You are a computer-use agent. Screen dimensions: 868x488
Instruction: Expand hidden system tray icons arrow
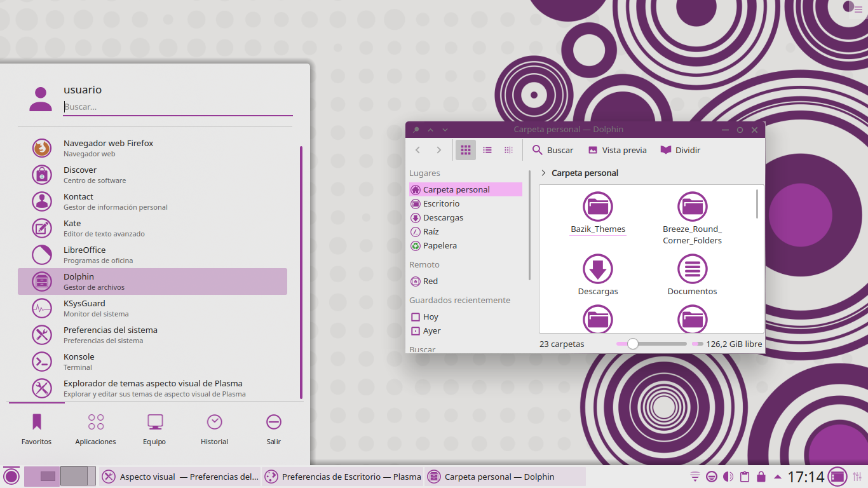click(778, 477)
